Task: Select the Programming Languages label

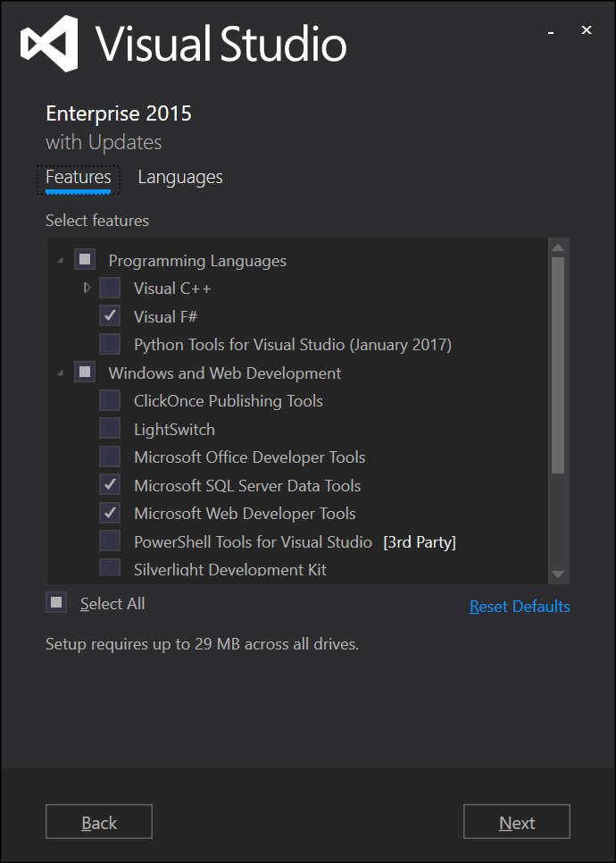Action: pyautogui.click(x=197, y=261)
